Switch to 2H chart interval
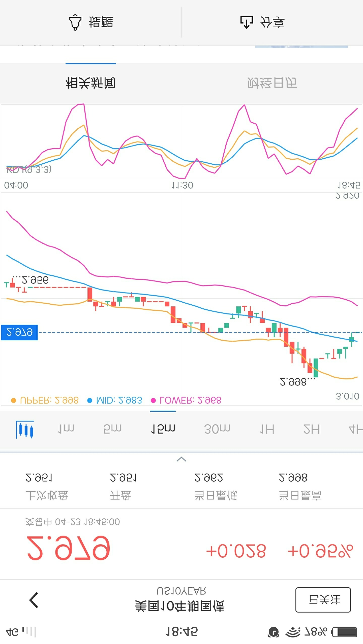This screenshot has height=644, width=363. (x=312, y=429)
